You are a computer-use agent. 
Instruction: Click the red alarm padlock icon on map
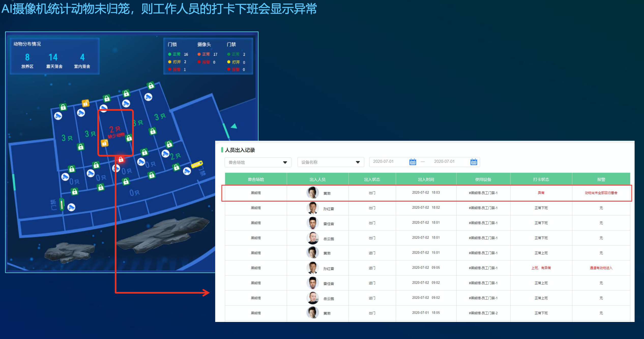tap(121, 159)
